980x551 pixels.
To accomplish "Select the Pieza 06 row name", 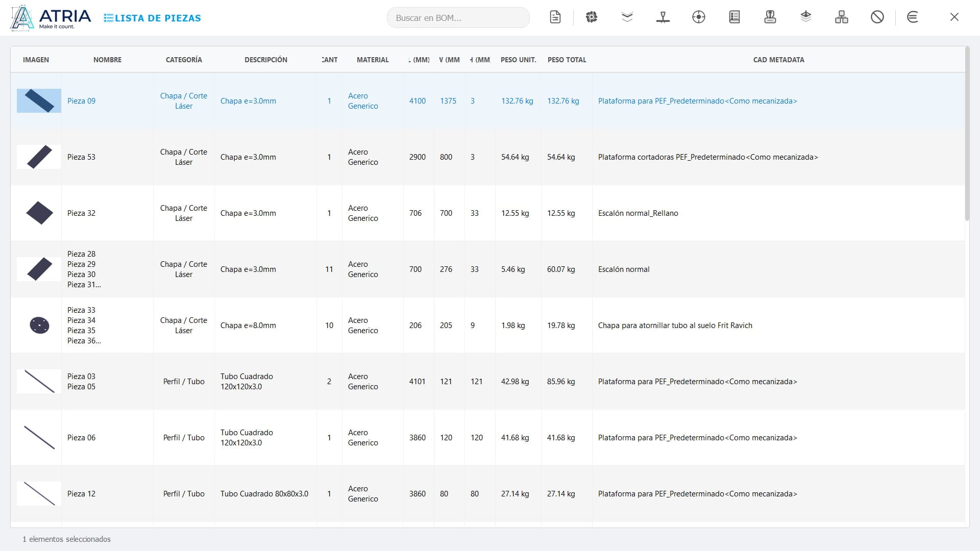I will coord(81,438).
